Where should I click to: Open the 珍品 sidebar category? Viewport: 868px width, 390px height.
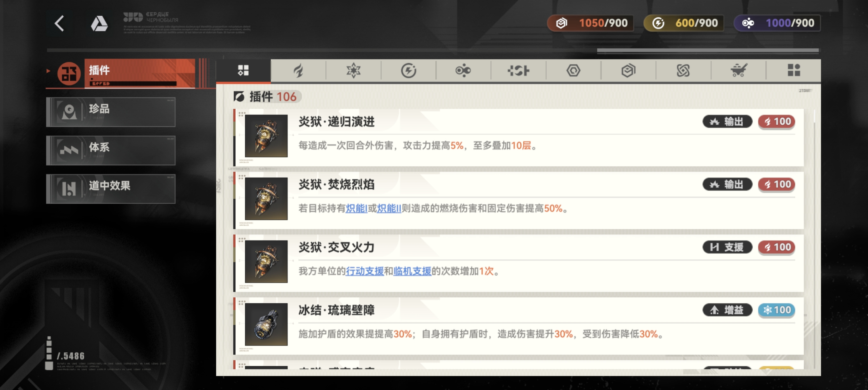(111, 112)
